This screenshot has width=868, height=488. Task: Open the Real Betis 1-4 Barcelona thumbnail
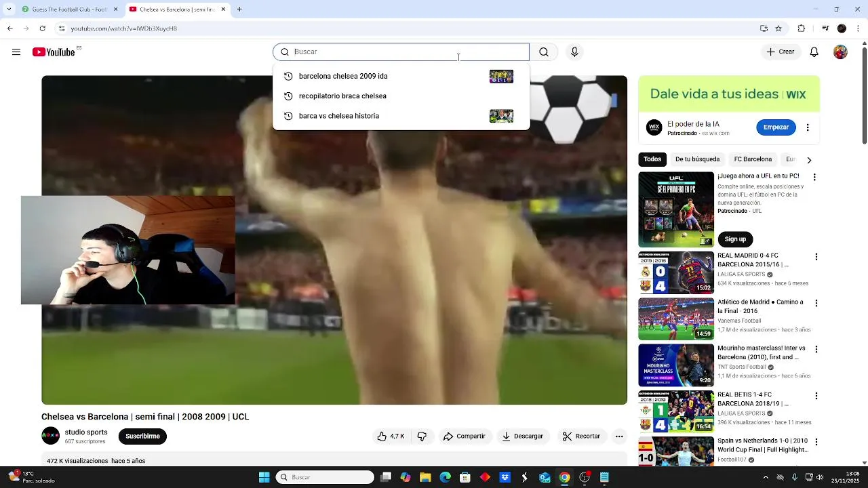coord(676,411)
